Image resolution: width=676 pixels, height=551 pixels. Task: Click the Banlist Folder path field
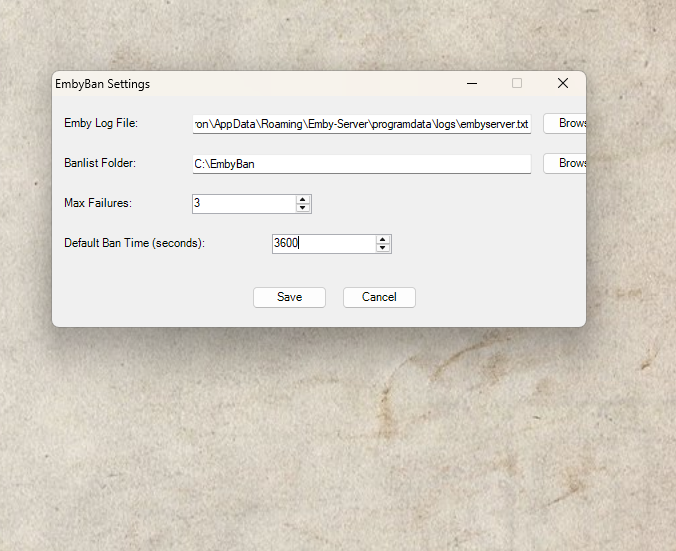coord(361,164)
